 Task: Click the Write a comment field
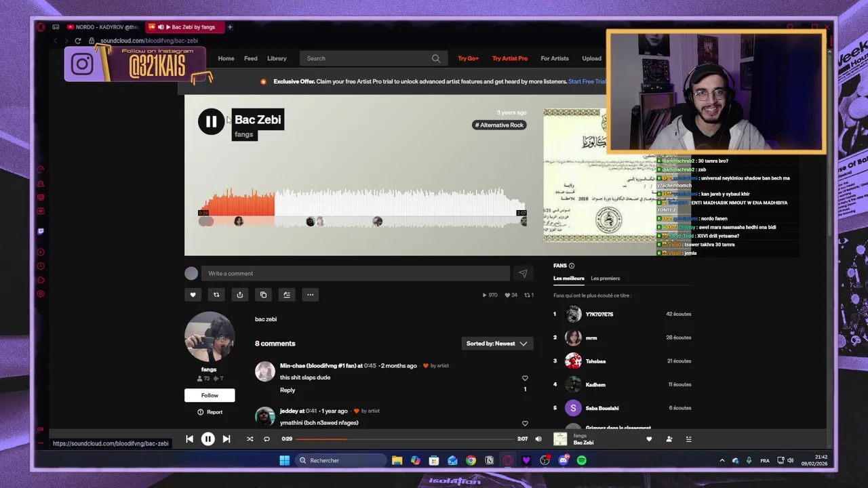click(x=355, y=274)
